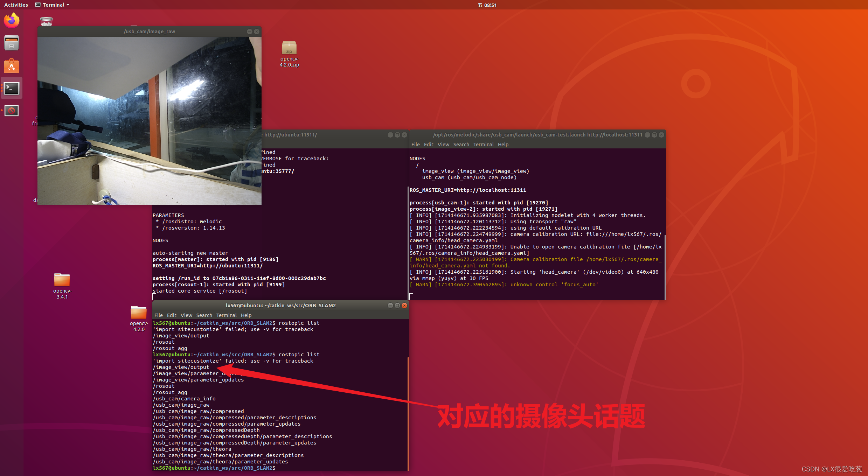This screenshot has width=868, height=476.
Task: Open File menu in ORB_SLAM2 terminal
Action: click(x=158, y=315)
